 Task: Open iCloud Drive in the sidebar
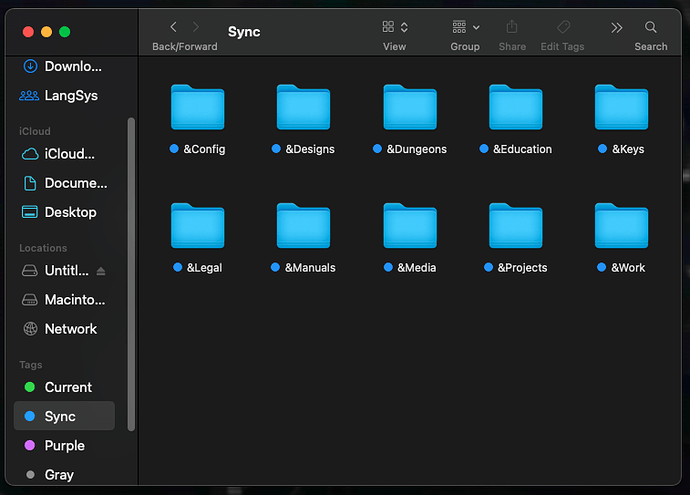(x=64, y=154)
